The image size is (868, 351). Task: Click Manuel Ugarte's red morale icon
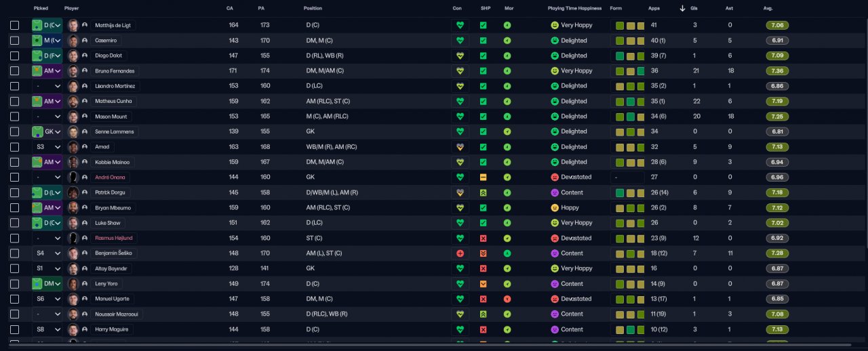[507, 299]
